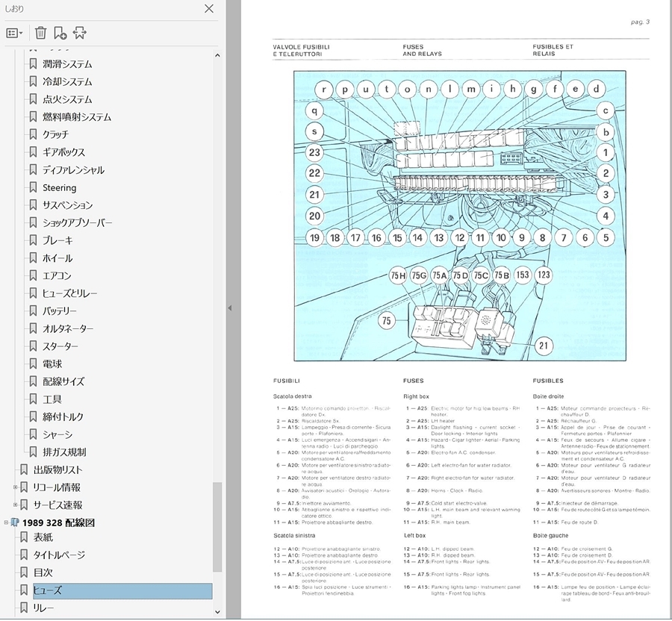672x621 pixels.
Task: Click the fuse box diagram image
Action: click(x=460, y=216)
